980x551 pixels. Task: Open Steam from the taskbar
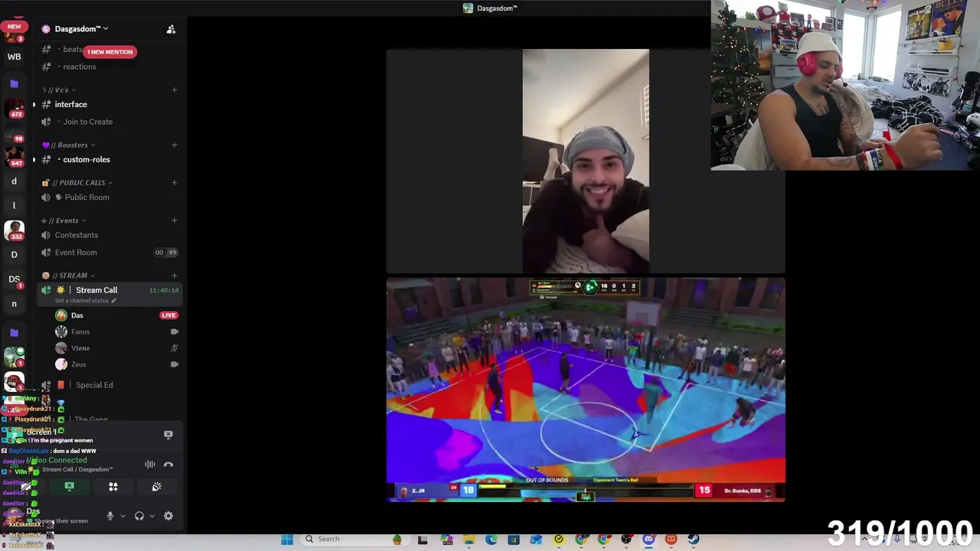coord(693,540)
